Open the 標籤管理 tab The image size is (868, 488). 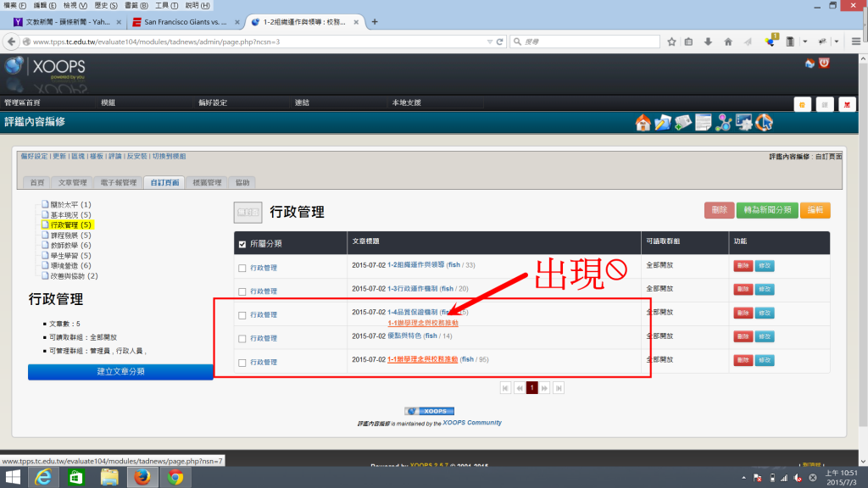pos(207,183)
